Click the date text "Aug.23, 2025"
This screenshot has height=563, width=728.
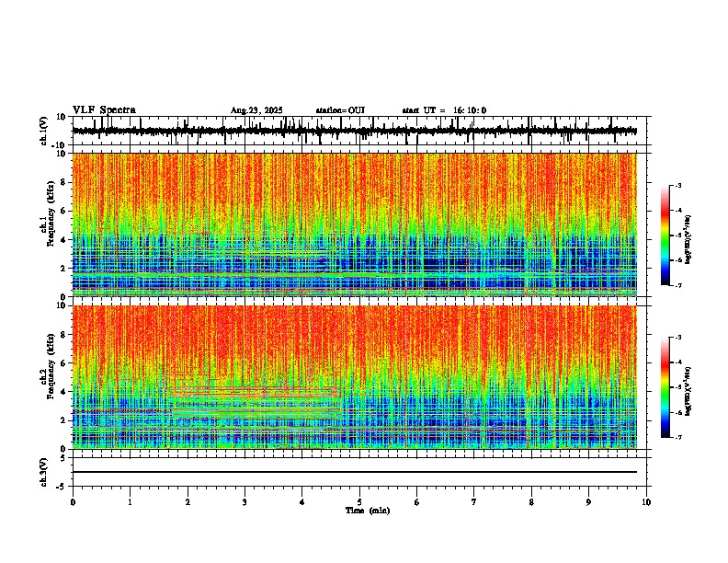pos(256,110)
